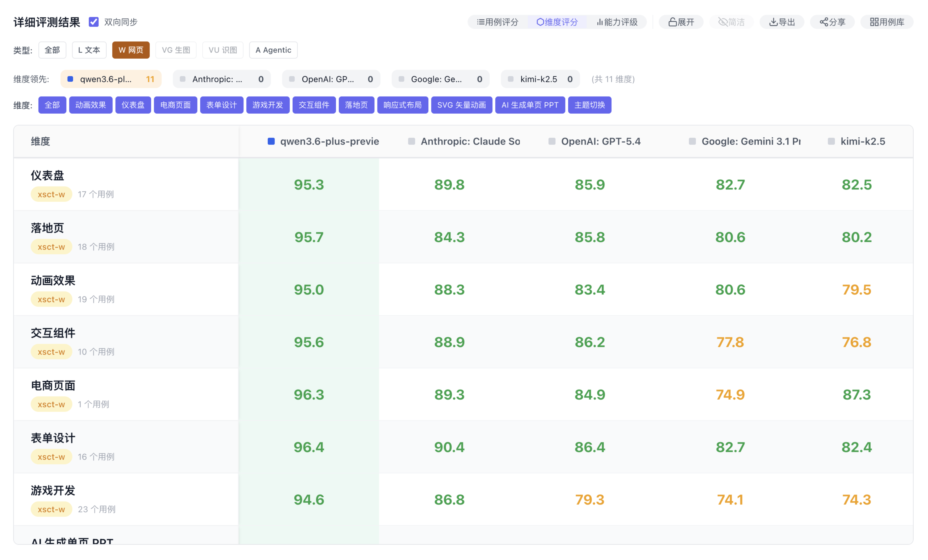Screen dimensions: 928x560
Task: Toggle qwen3.6-pl leader chip
Action: click(x=111, y=79)
